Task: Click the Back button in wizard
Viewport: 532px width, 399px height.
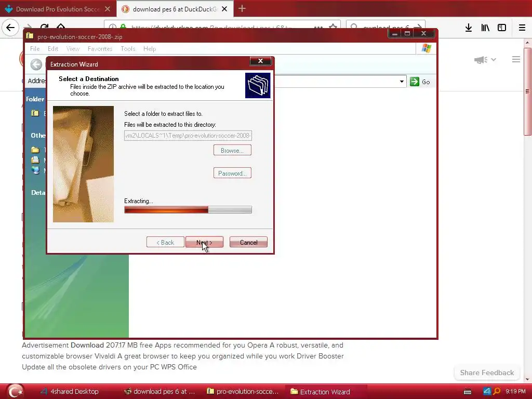Action: point(165,242)
